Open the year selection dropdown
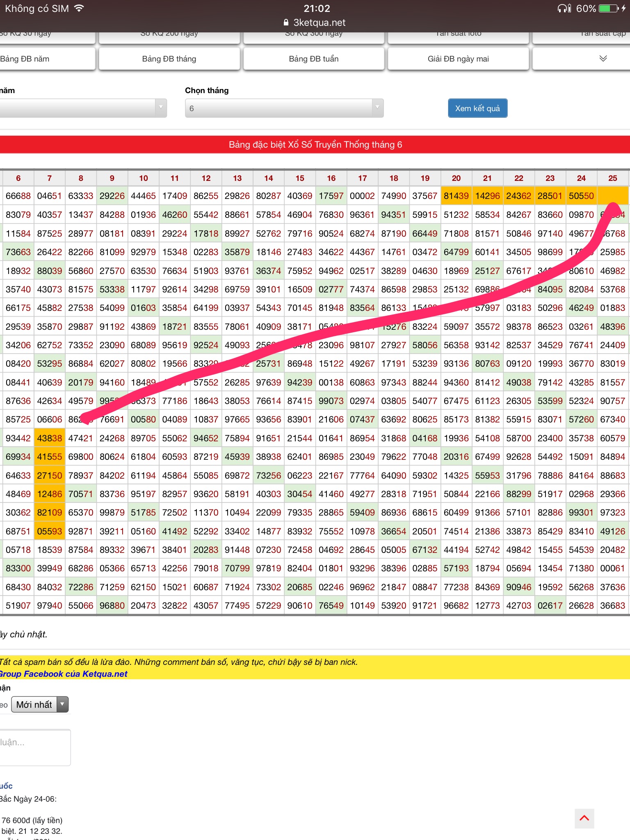 [x=82, y=108]
